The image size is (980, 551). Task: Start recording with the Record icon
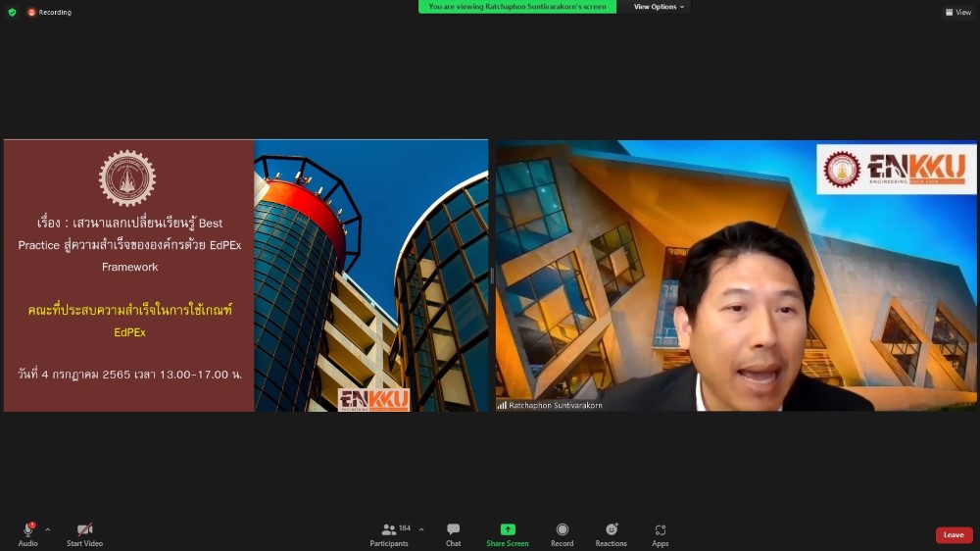563,529
